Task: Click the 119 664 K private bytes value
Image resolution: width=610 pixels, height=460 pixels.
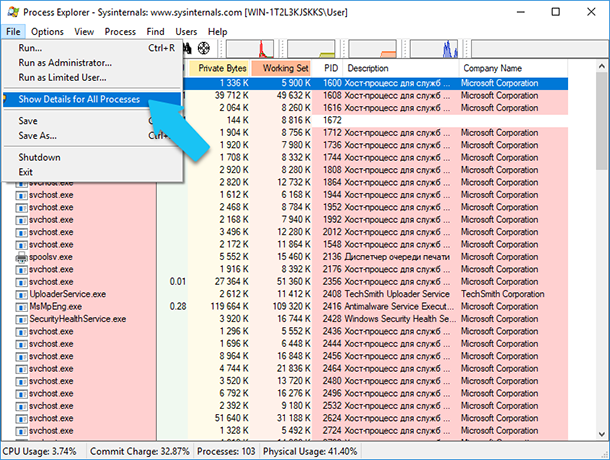Action: [230, 307]
